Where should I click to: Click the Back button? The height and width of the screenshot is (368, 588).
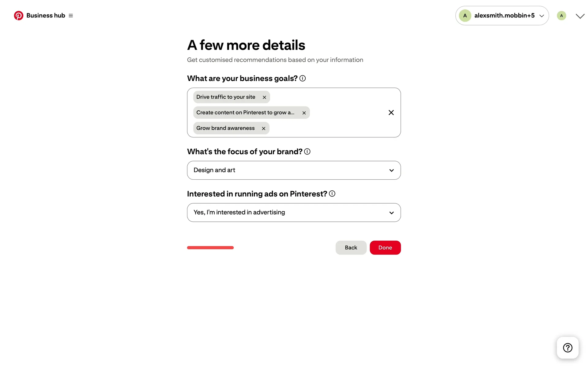click(x=351, y=247)
